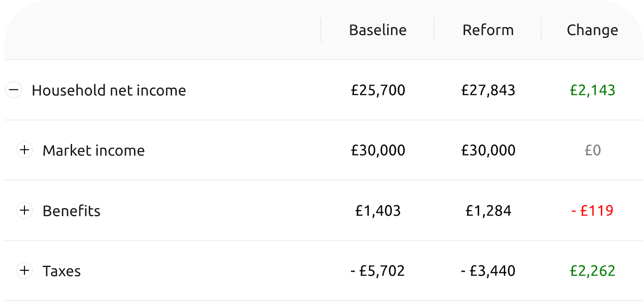Select the Household net income label
644x307 pixels.
[x=109, y=91]
